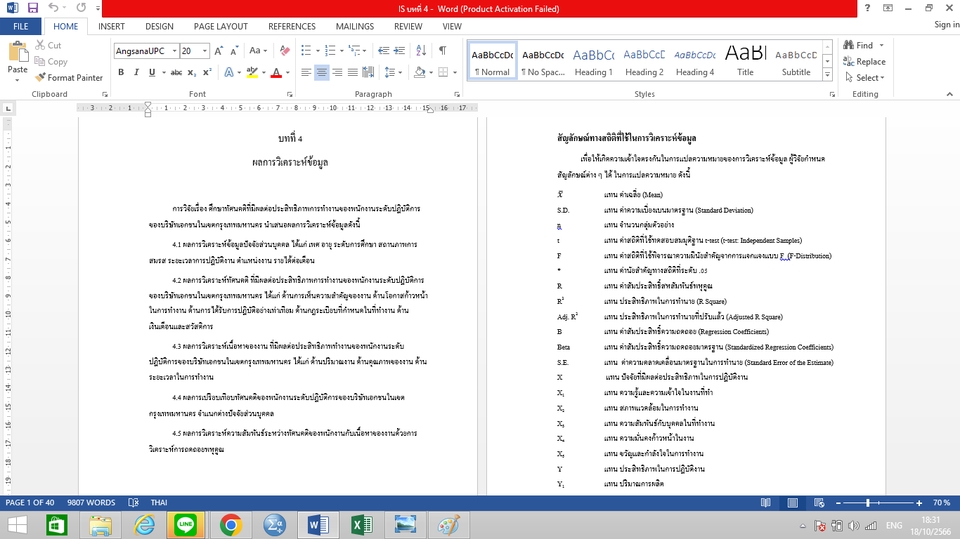The width and height of the screenshot is (960, 539).
Task: Collapse the ribbon
Action: [950, 94]
